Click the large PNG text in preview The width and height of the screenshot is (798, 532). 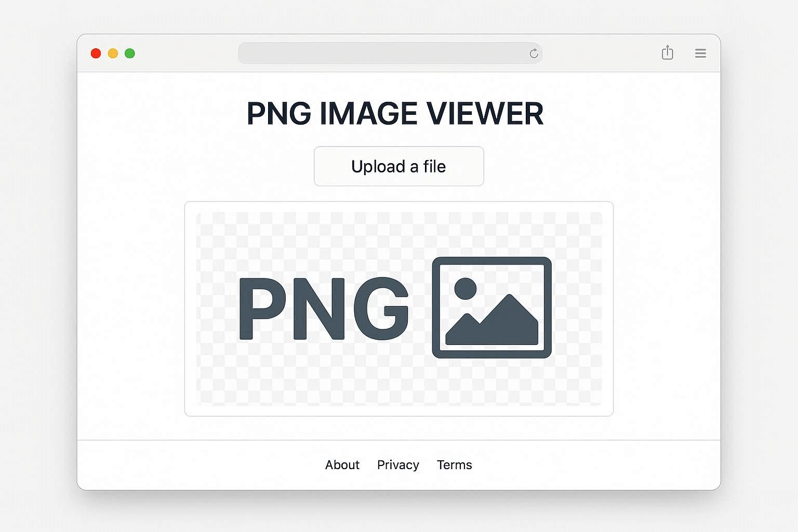click(x=324, y=309)
